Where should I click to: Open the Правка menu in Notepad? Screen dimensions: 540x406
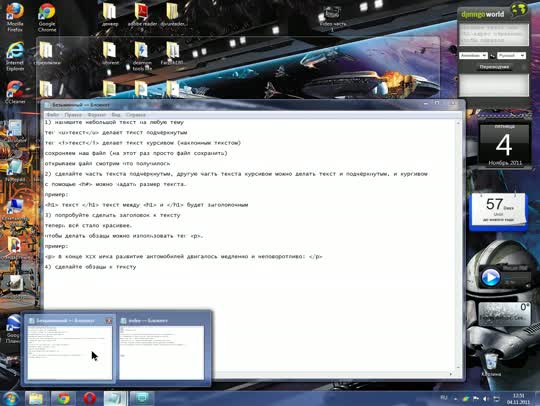(73, 115)
